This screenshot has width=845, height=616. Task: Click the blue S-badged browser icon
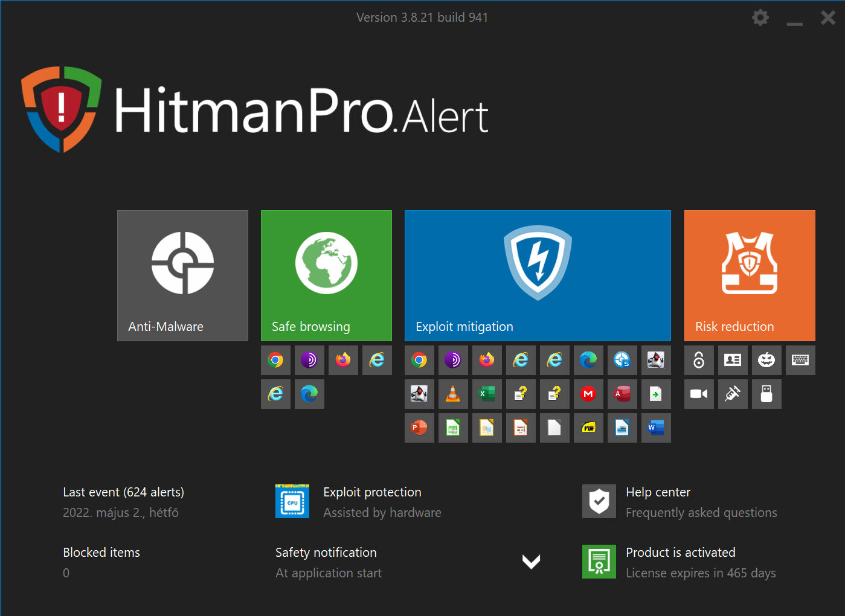tap(622, 360)
